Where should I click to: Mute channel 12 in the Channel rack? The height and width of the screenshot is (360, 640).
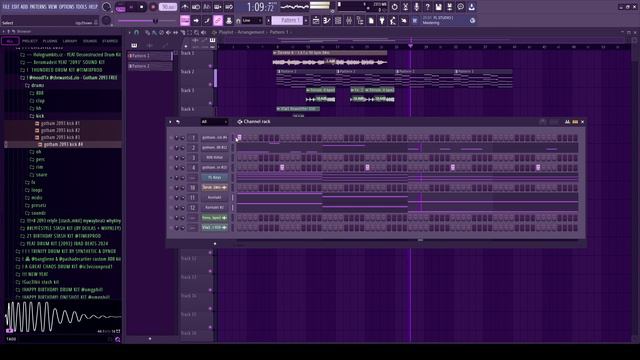[171, 208]
